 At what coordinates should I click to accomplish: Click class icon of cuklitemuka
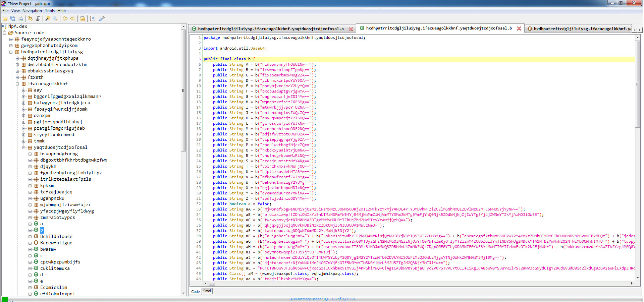36,268
